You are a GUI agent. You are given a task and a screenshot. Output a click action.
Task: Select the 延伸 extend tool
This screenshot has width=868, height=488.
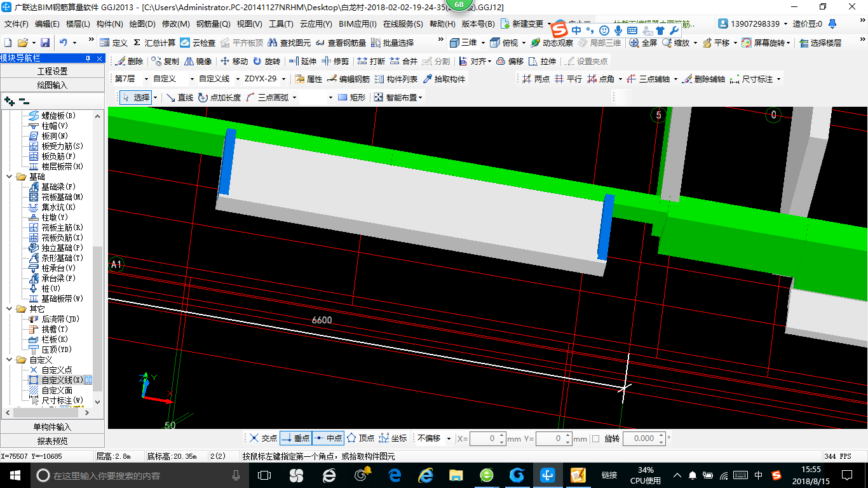[x=302, y=62]
